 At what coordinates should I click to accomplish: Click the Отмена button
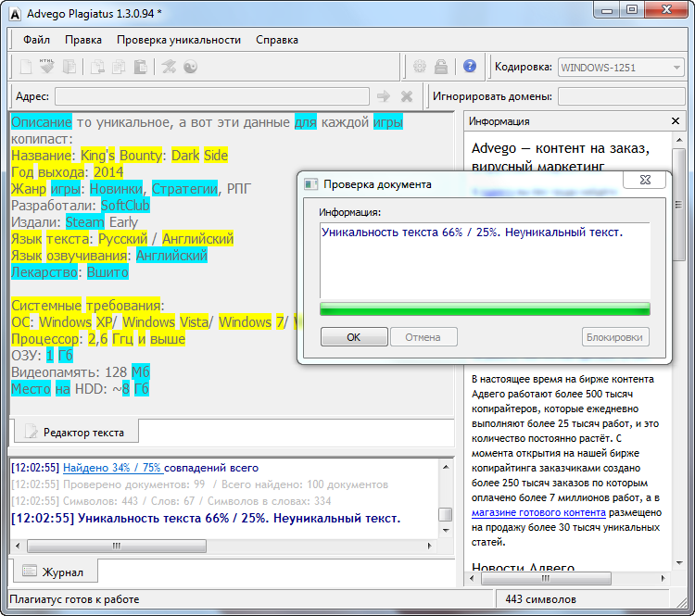pos(423,337)
